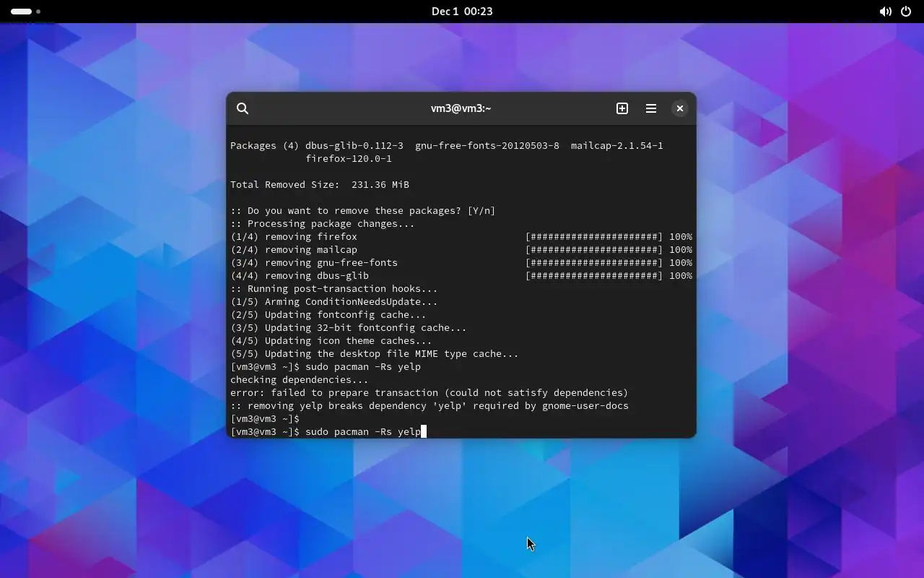Close the terminal window
924x578 pixels.
click(x=680, y=108)
